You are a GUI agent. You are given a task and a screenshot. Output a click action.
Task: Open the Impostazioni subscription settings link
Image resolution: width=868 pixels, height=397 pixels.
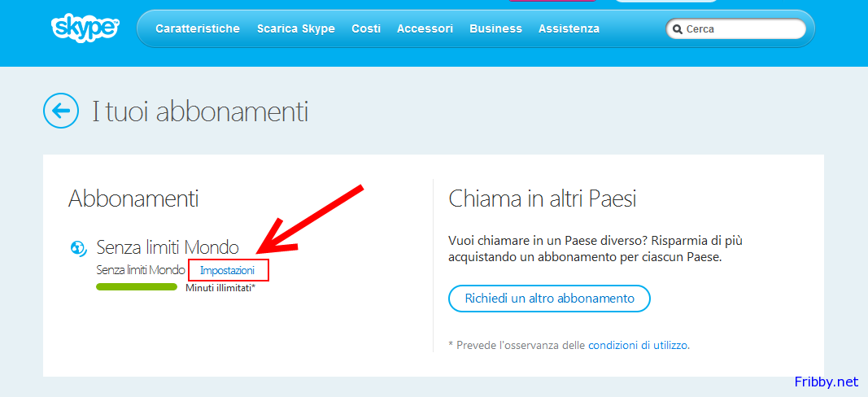point(228,270)
